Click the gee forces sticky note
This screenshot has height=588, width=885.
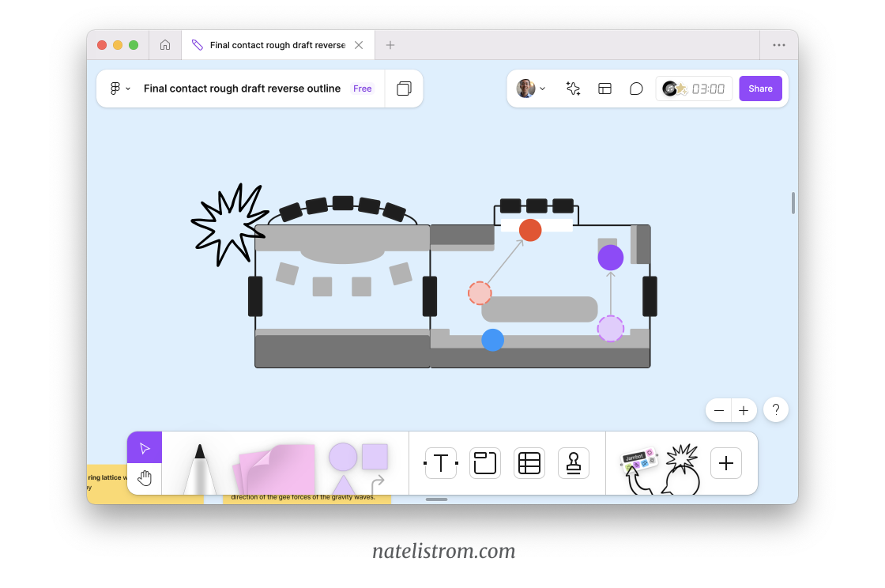[x=307, y=498]
